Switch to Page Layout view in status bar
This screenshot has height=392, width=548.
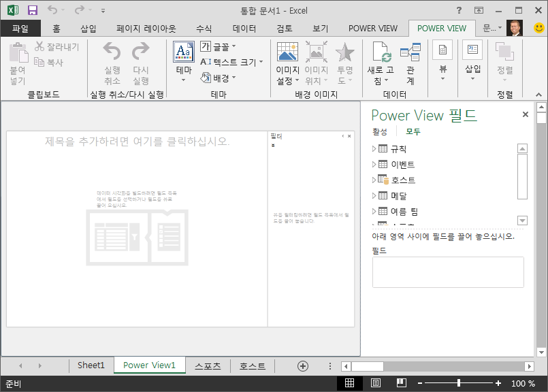point(376,383)
